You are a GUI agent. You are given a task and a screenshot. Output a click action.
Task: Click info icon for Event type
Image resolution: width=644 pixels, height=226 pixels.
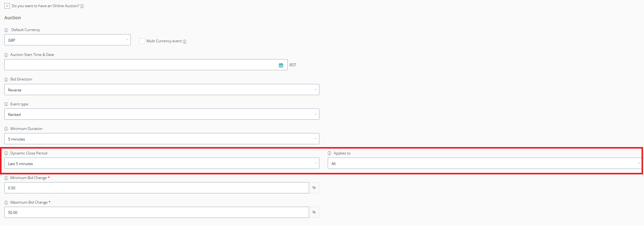(x=6, y=104)
